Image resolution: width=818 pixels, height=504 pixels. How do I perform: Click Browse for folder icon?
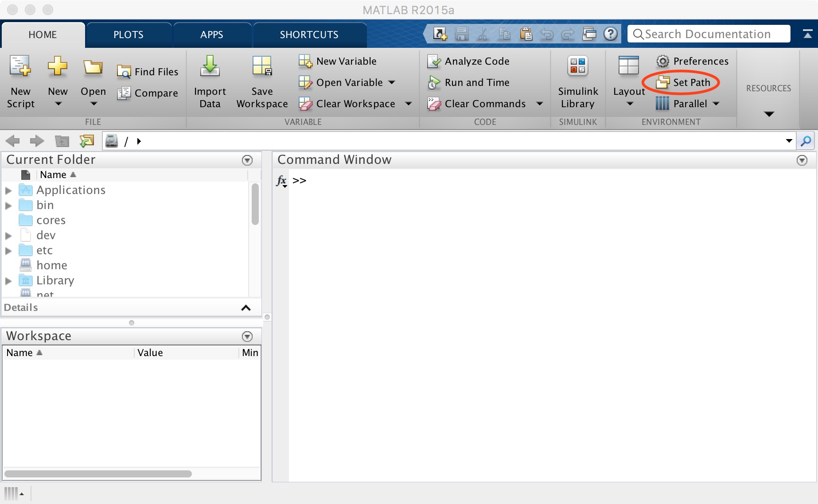(87, 141)
